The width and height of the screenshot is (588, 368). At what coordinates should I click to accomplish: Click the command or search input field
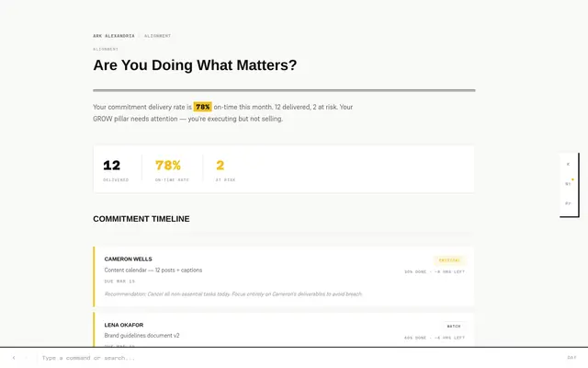[300, 358]
